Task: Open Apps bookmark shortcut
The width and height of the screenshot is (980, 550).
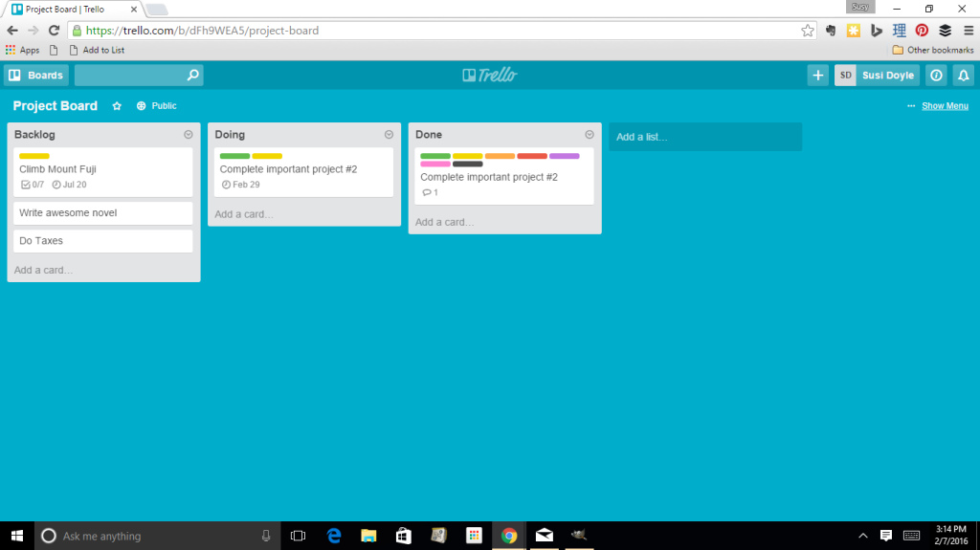Action: (23, 50)
